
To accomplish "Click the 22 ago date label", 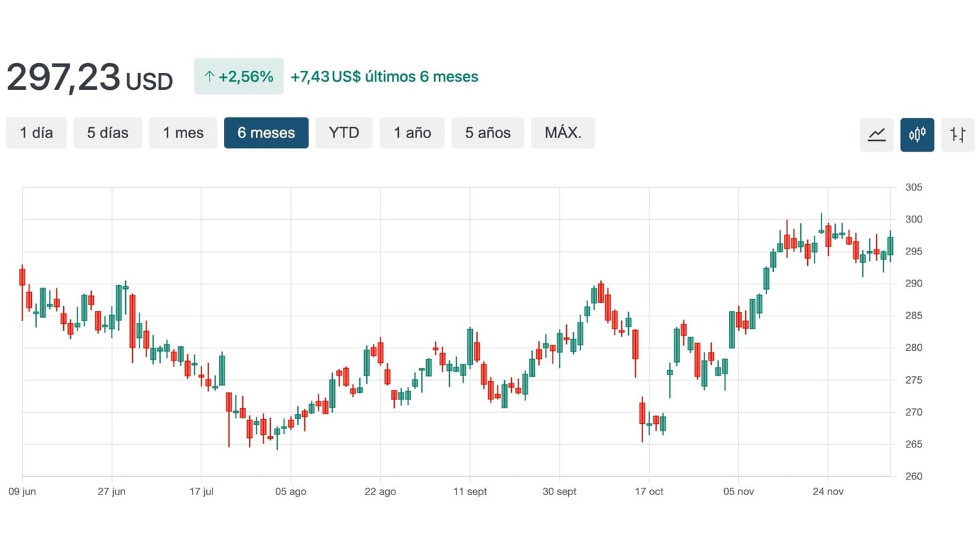I will coord(380,492).
